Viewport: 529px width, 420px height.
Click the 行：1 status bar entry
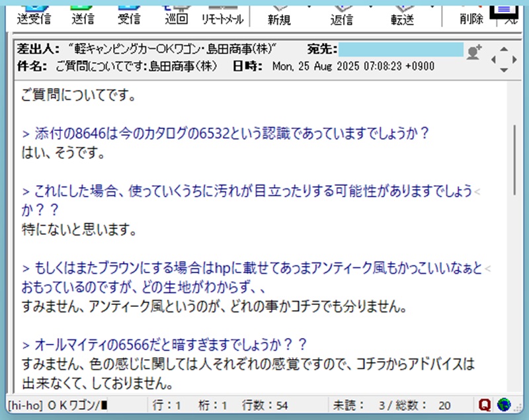167,405
